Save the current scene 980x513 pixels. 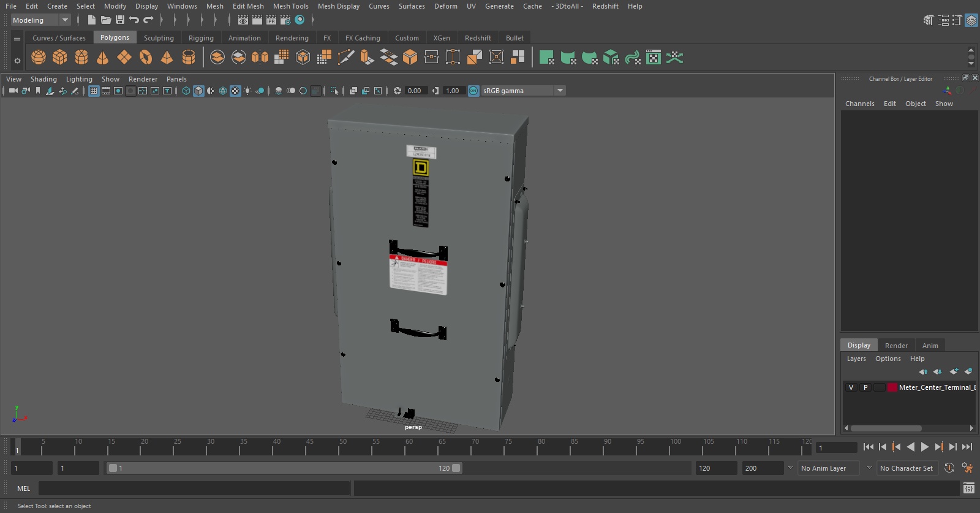click(x=120, y=20)
